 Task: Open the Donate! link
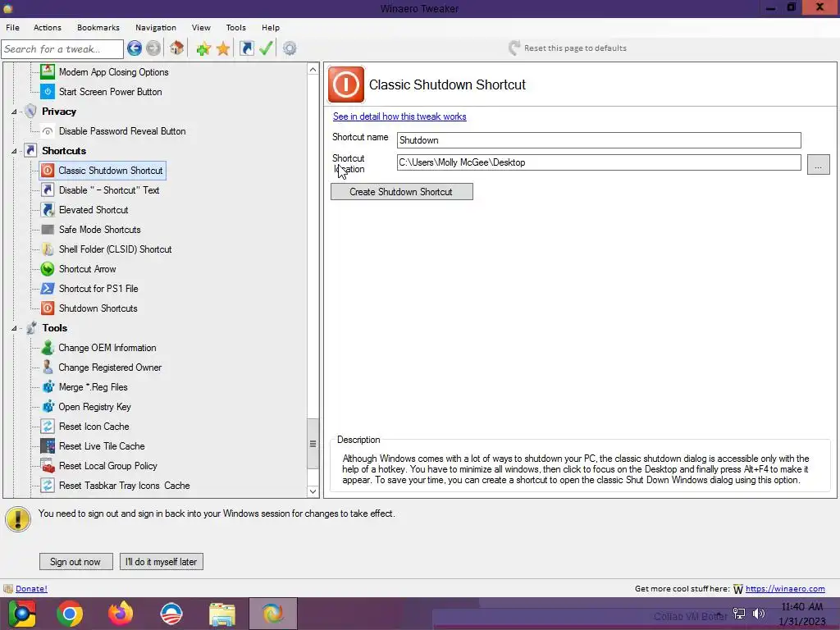32,589
